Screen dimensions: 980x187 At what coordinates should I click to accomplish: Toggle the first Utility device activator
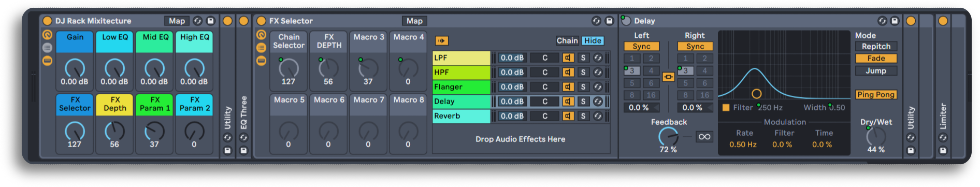227,21
